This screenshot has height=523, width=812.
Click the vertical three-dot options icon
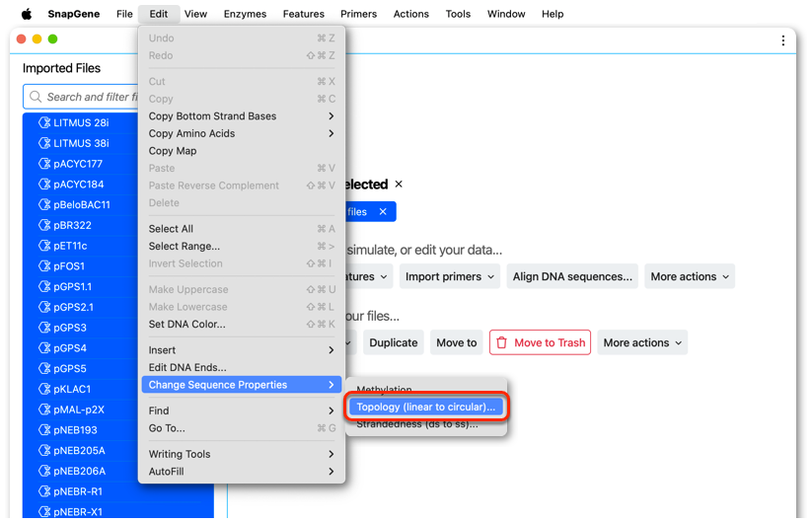[x=783, y=40]
